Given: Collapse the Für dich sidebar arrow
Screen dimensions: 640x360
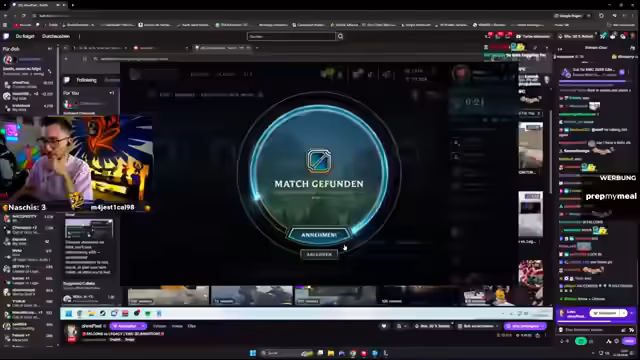Looking at the screenshot, I should click(50, 49).
